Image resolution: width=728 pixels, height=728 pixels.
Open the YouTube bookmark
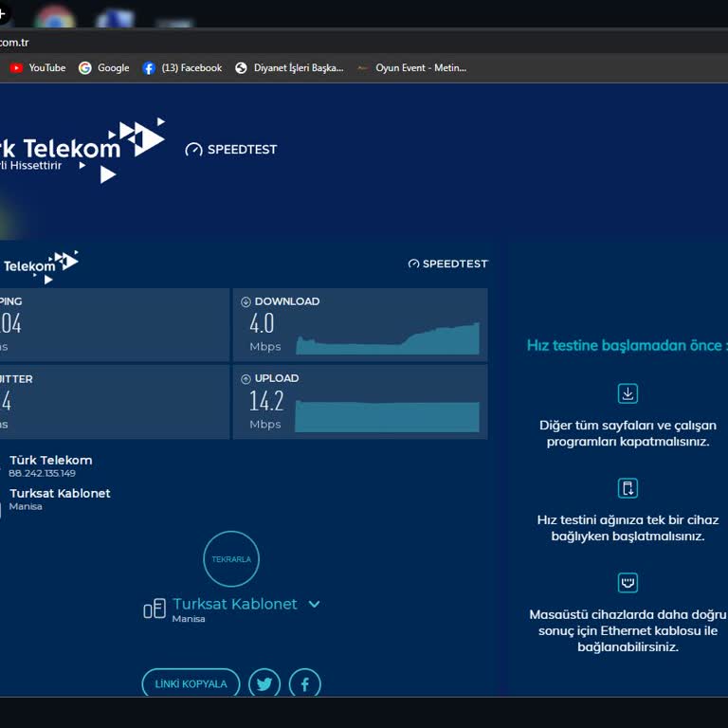coord(38,68)
